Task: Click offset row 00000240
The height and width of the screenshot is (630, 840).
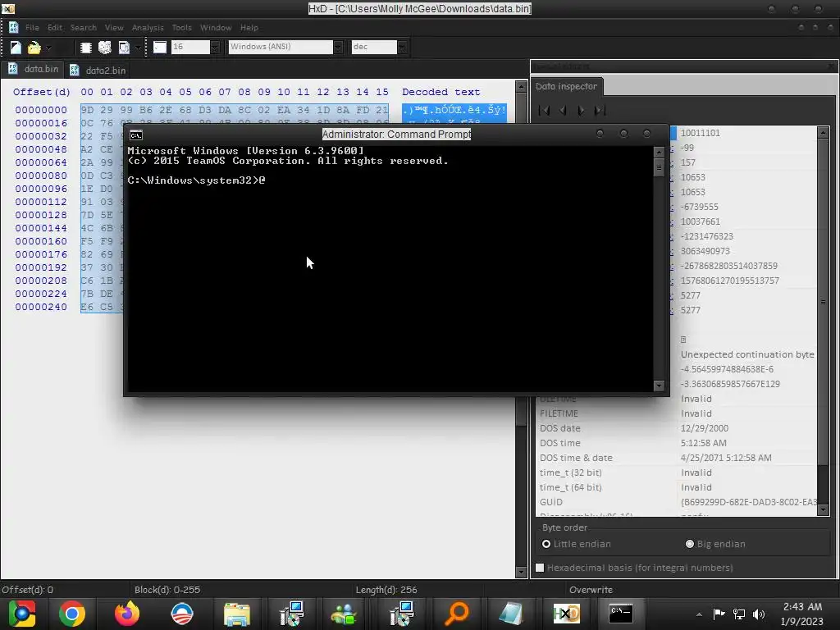Action: point(41,307)
